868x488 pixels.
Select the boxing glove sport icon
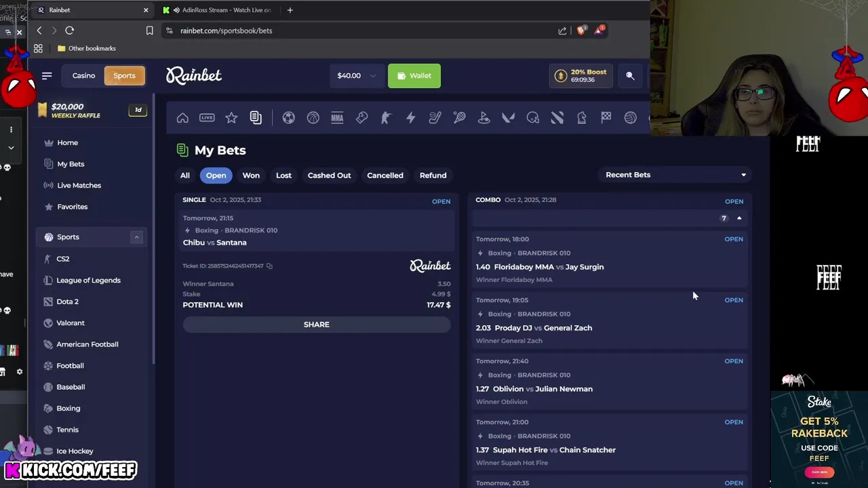(x=361, y=118)
